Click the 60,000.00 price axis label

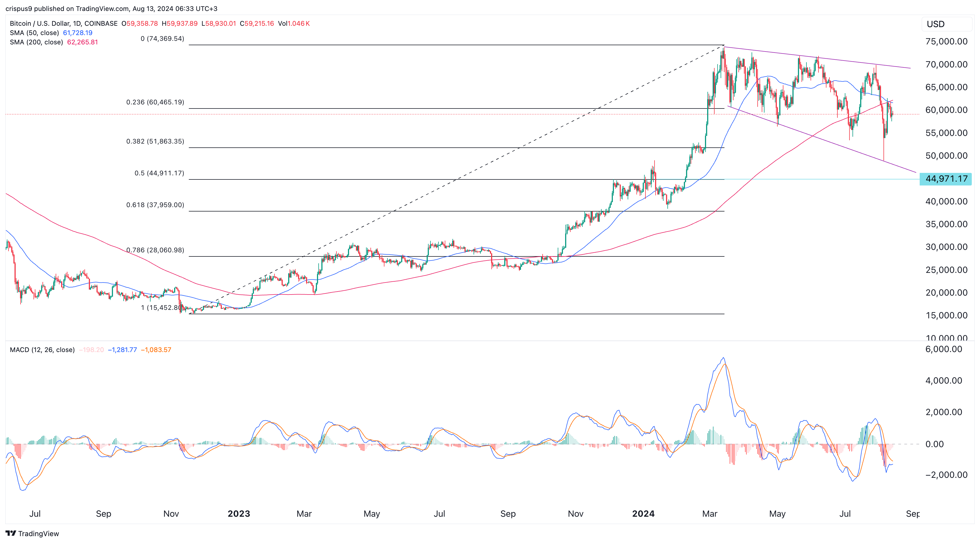pos(946,110)
